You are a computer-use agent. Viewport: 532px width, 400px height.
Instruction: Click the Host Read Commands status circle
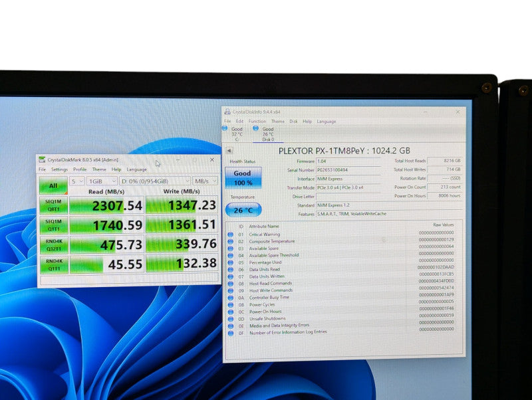[x=230, y=284]
